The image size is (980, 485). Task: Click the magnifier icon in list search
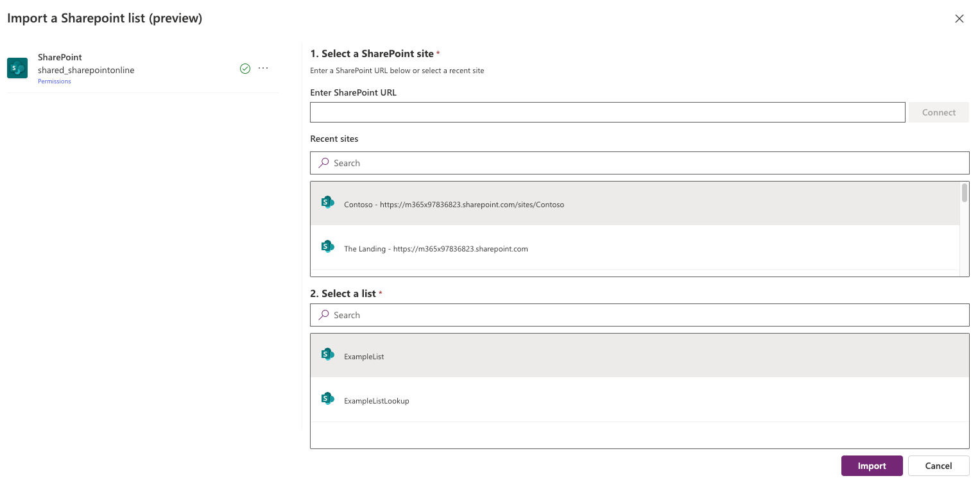(x=323, y=315)
